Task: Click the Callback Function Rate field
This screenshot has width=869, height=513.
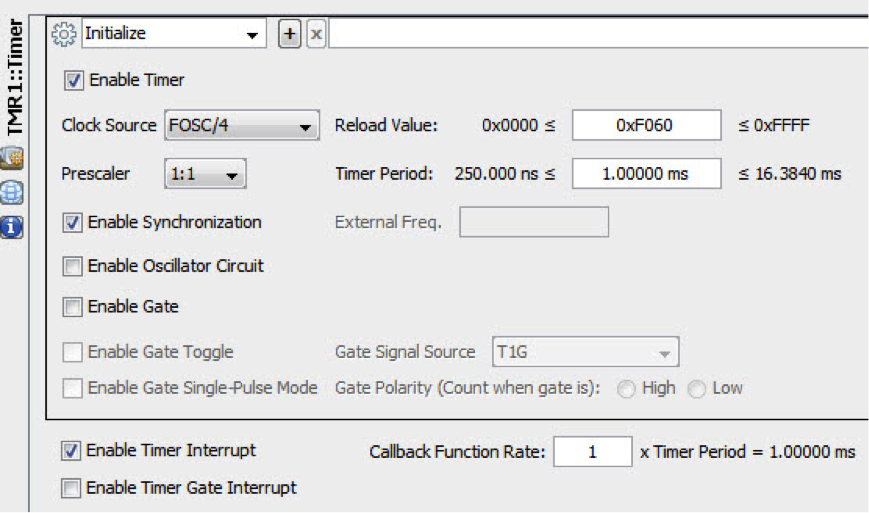Action: [592, 452]
